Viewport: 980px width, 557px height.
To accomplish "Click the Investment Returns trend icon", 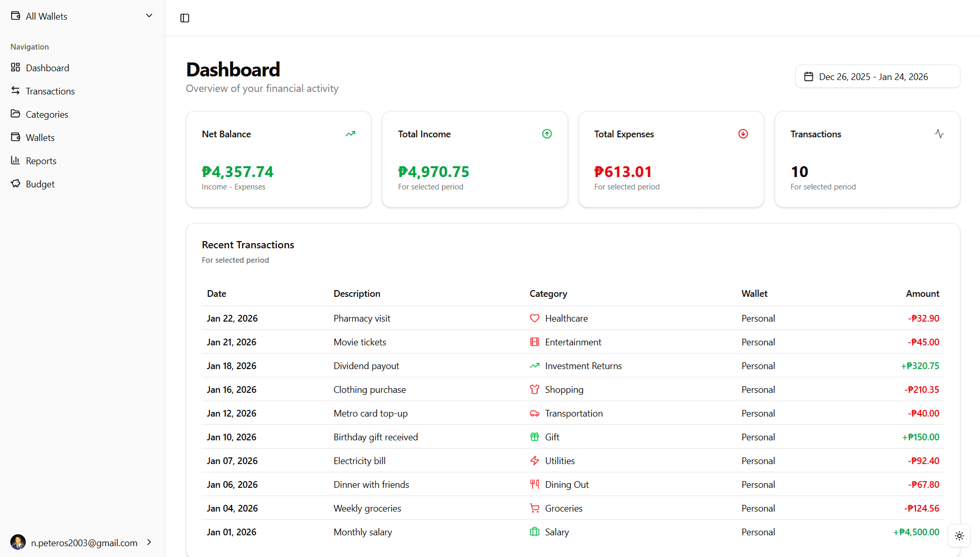I will [535, 365].
